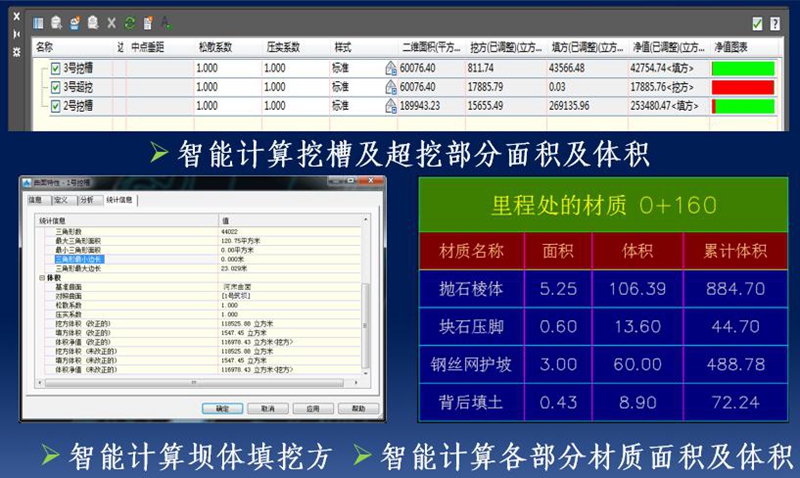The width and height of the screenshot is (800, 478).
Task: Click the first blue table-layout toolbar icon
Action: 38,23
